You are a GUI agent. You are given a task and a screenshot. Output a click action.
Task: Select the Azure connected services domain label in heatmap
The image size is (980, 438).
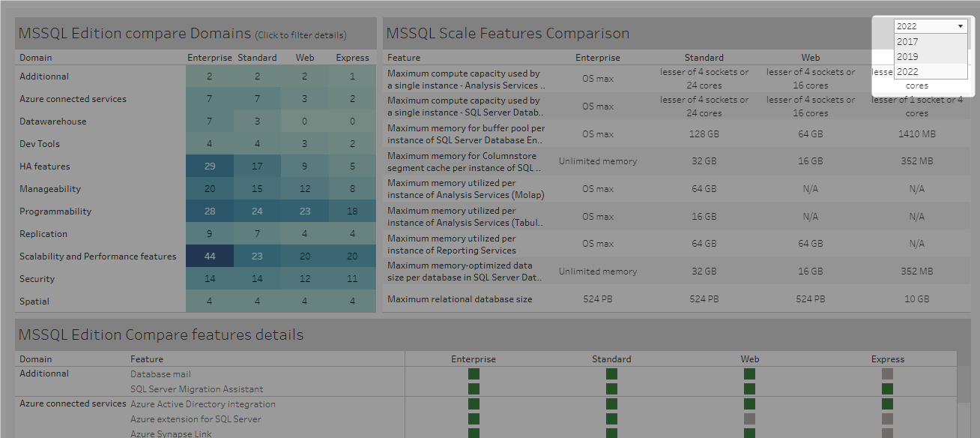pyautogui.click(x=73, y=99)
